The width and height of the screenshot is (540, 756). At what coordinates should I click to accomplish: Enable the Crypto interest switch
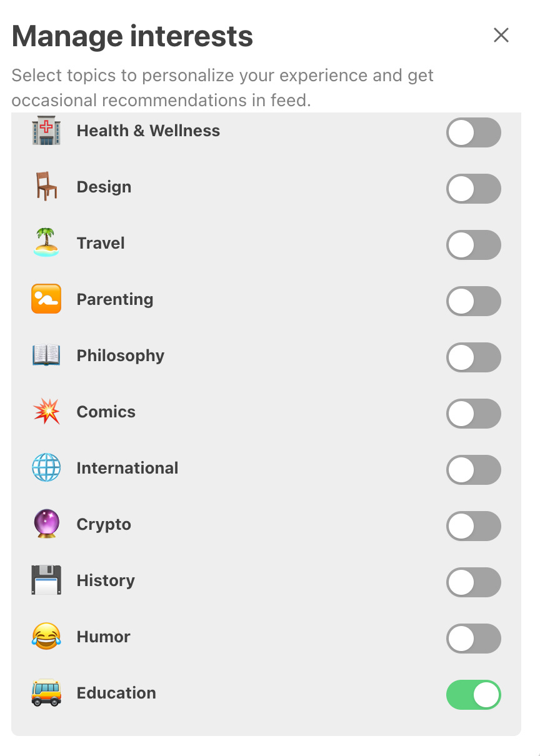(474, 526)
